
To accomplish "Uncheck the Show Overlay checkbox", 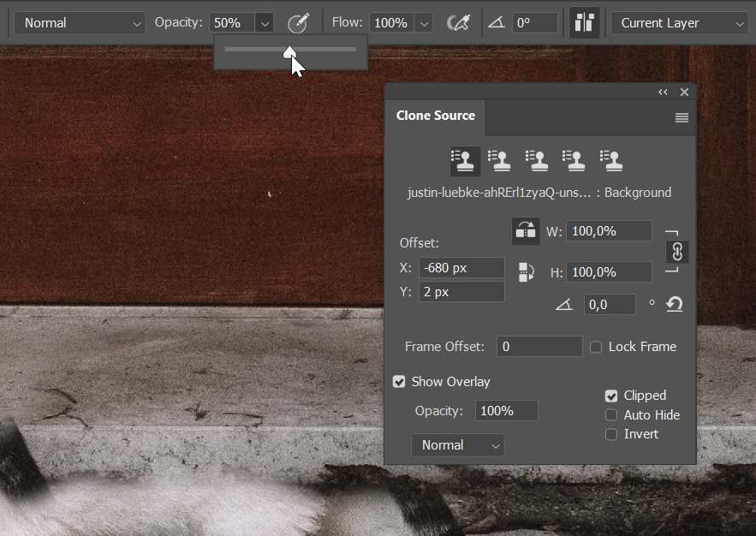I will [399, 382].
